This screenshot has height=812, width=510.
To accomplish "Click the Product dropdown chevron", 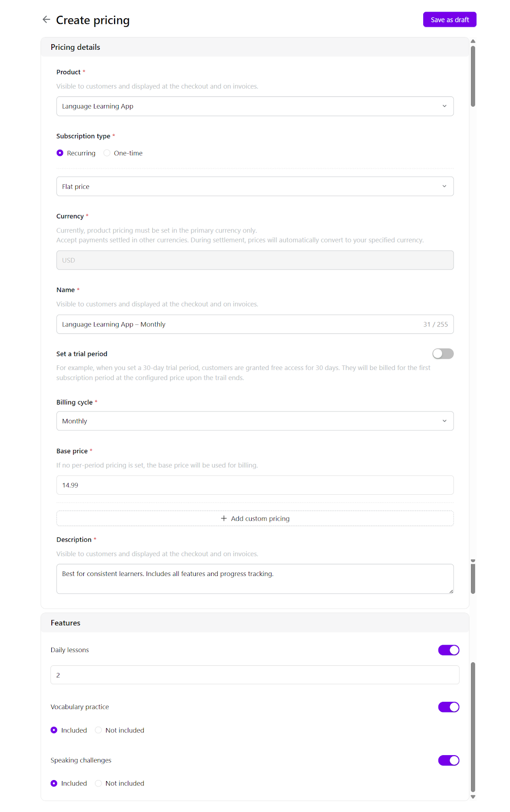I will [445, 107].
